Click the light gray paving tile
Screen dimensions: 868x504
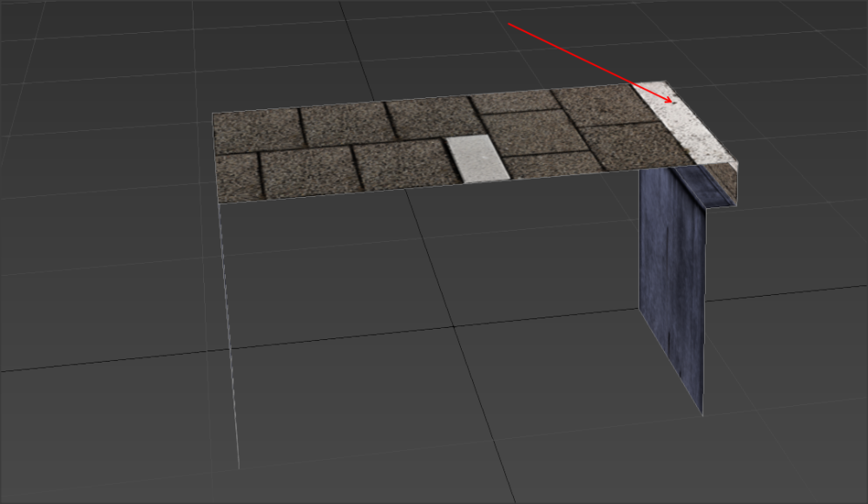[x=476, y=160]
